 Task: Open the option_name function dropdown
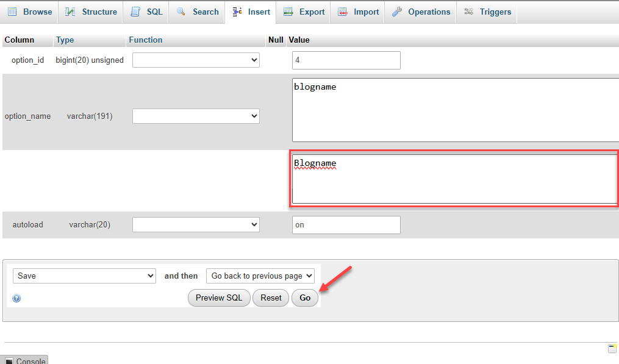(x=196, y=116)
